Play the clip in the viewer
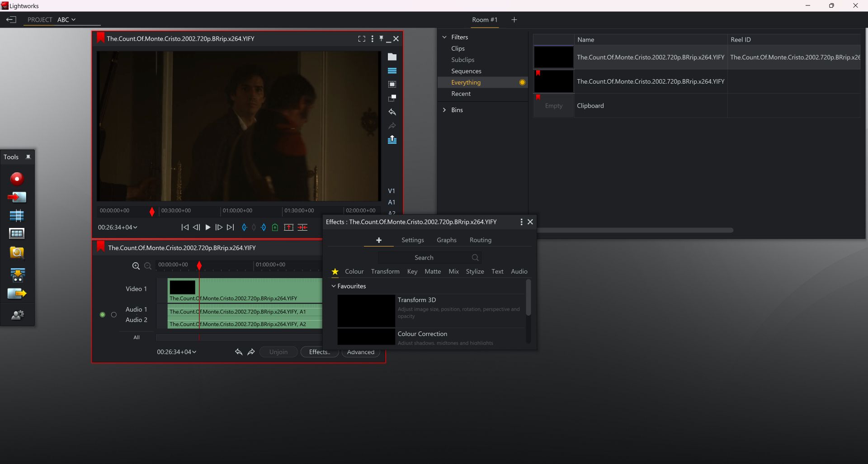The height and width of the screenshot is (464, 868). (208, 227)
